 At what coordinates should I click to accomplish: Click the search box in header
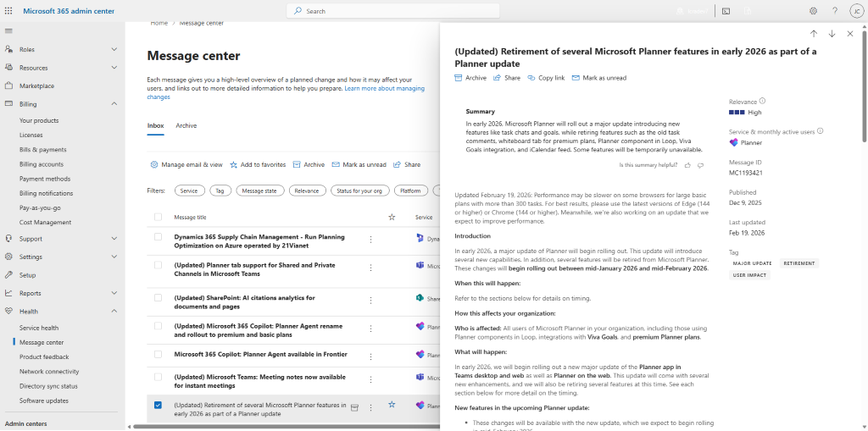[393, 10]
